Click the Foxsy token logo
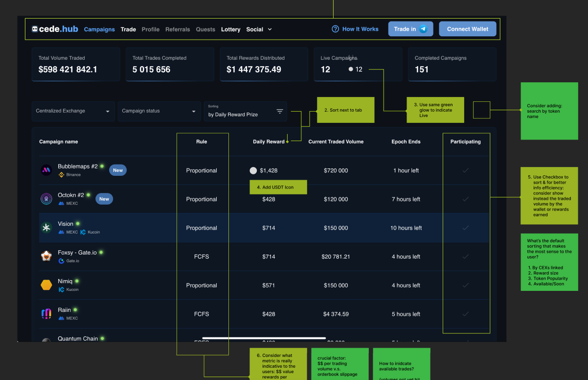Viewport: 588px width, 380px height. pos(46,256)
